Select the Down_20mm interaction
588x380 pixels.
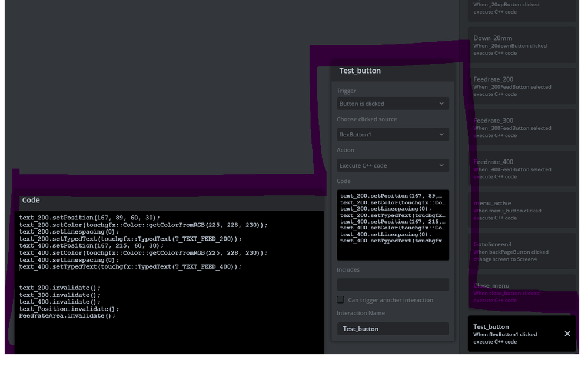(x=521, y=45)
